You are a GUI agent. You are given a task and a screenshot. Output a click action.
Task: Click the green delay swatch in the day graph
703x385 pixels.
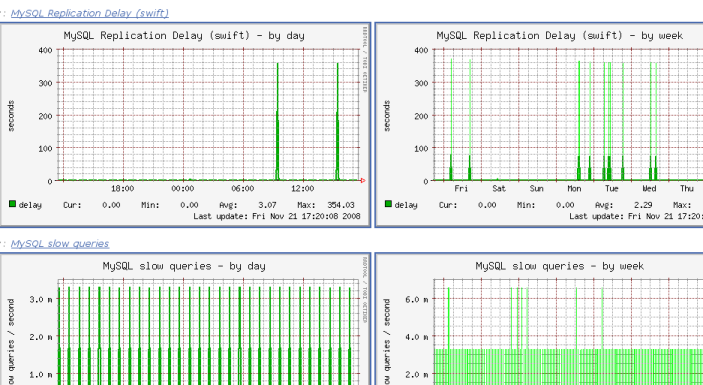(12, 204)
